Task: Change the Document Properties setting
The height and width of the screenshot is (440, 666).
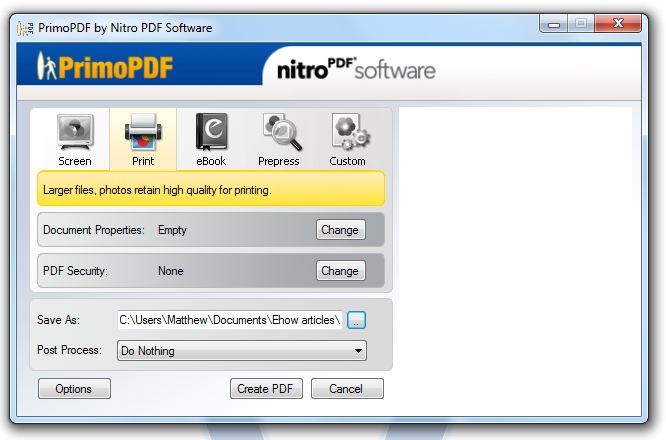Action: (x=341, y=230)
